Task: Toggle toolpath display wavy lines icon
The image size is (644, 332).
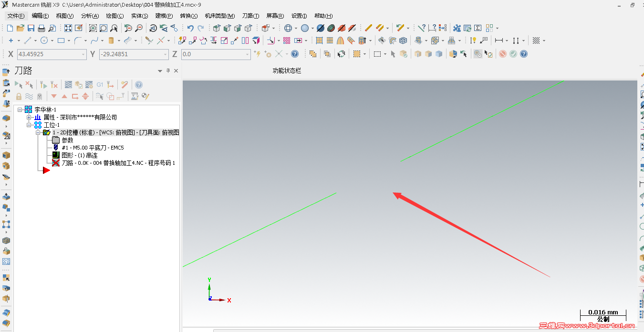Action: pos(29,96)
